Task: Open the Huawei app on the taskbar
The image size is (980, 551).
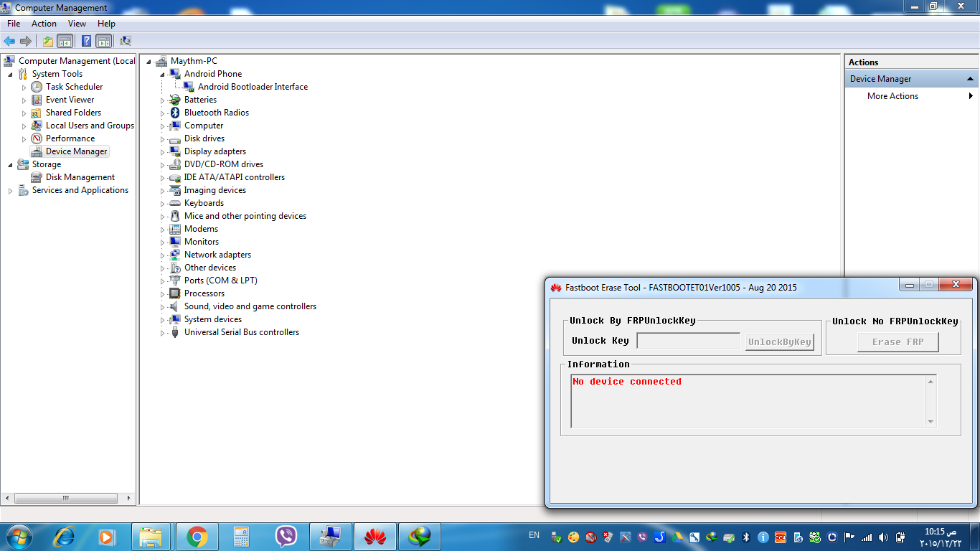Action: [375, 537]
